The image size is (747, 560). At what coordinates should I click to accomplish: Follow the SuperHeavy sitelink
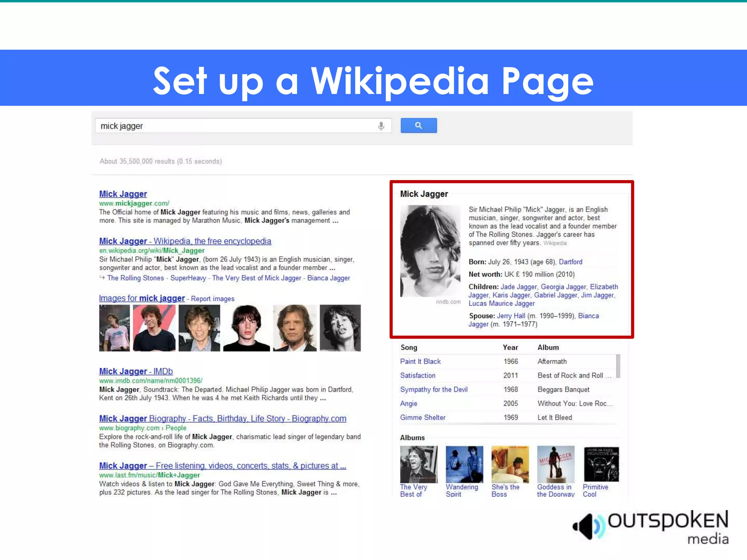188,278
